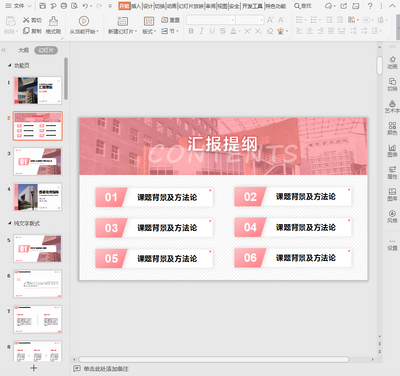Switch to the 安全 Security tab
The image size is (400, 376).
[234, 6]
